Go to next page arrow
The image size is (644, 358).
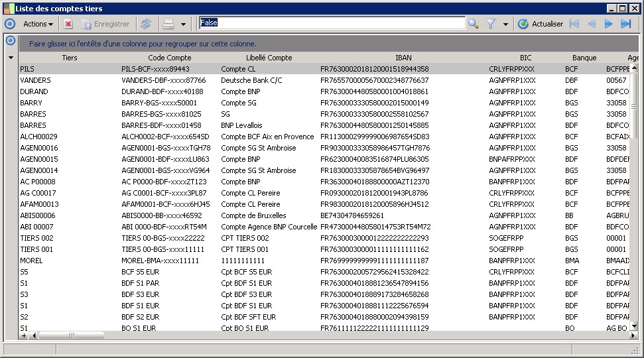608,24
